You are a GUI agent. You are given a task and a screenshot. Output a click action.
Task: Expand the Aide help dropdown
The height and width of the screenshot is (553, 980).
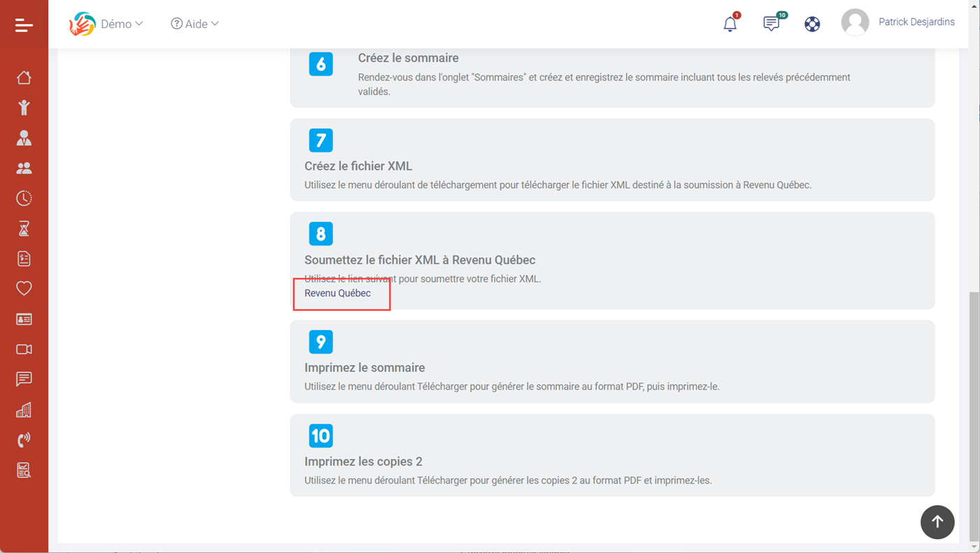pos(195,24)
